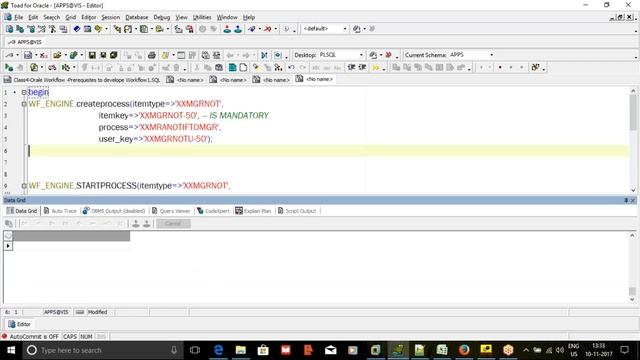Screen dimensions: 640x360
Task: Click the Editor window tab at bottom
Action: 19,324
